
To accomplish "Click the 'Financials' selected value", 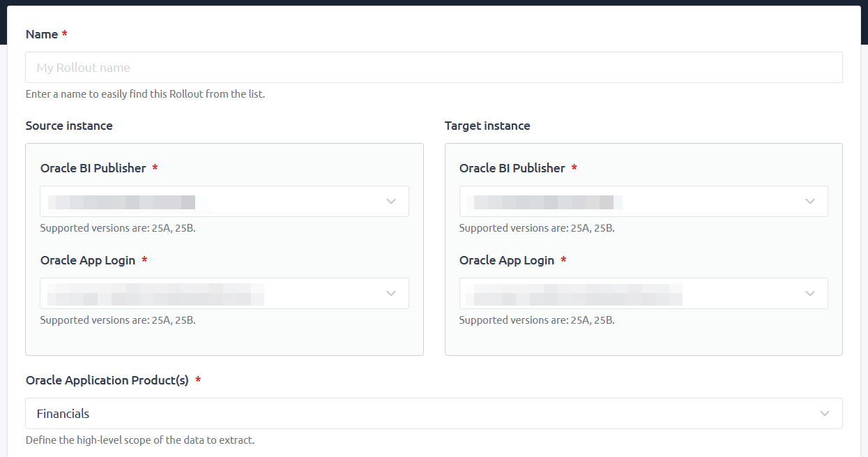I will (x=63, y=414).
